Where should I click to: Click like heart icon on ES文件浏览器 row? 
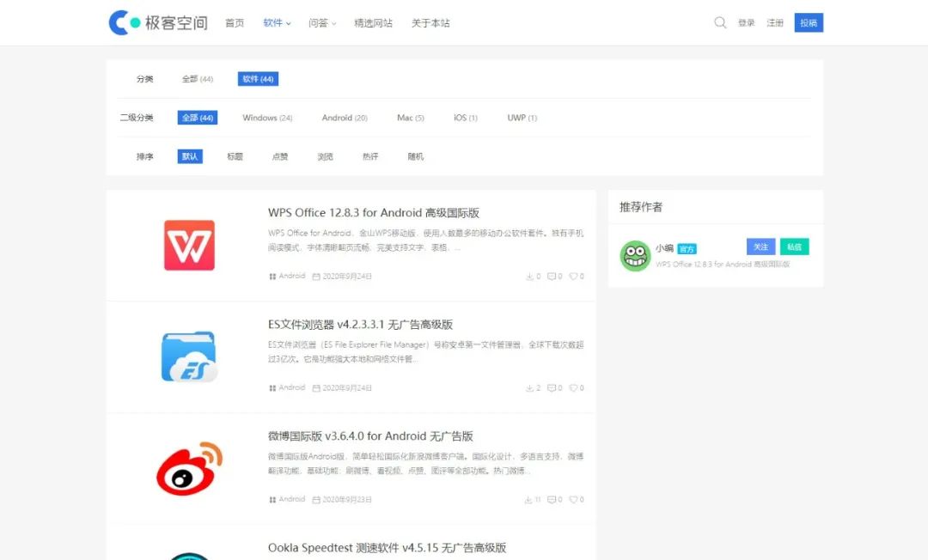point(573,388)
